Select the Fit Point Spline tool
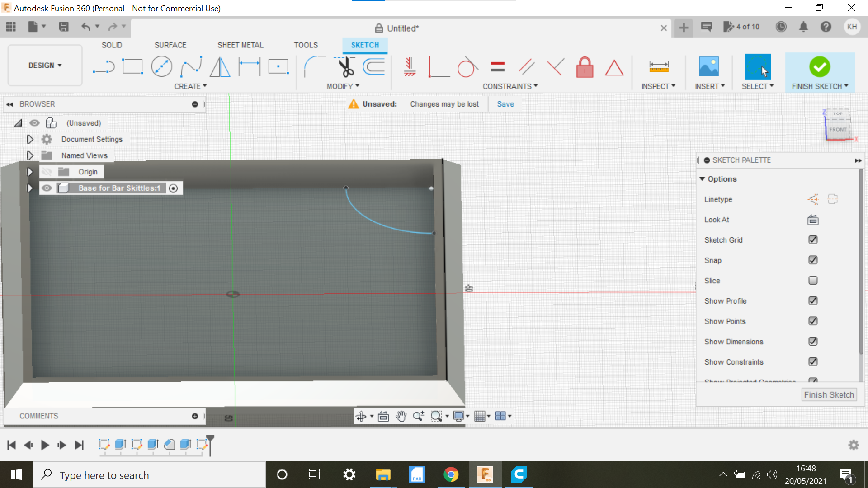 pyautogui.click(x=190, y=66)
